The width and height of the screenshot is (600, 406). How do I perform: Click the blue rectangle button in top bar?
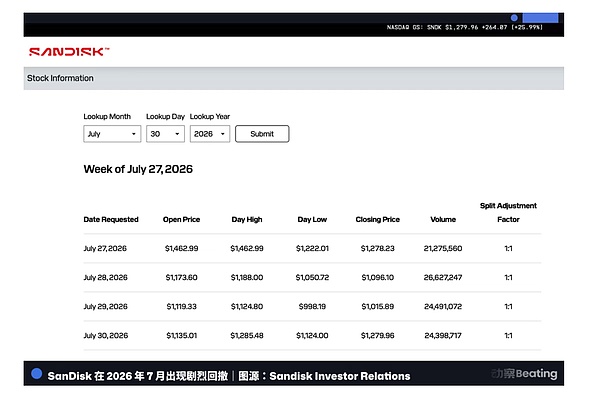[540, 18]
